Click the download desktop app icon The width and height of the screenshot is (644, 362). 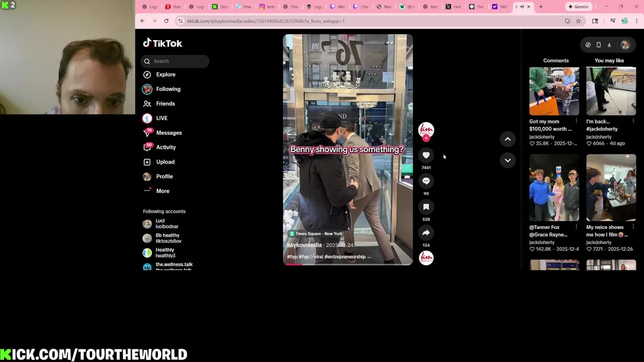tap(609, 45)
